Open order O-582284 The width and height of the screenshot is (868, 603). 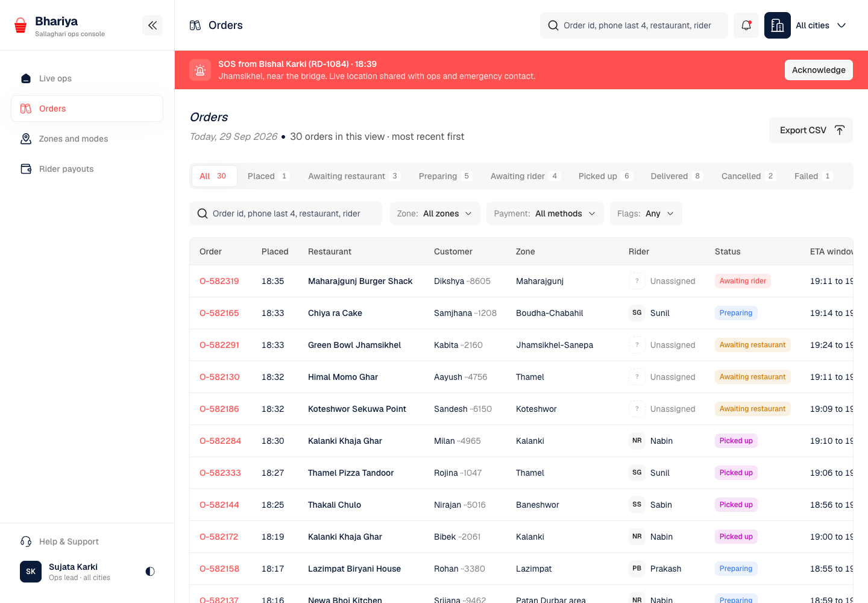tap(220, 441)
